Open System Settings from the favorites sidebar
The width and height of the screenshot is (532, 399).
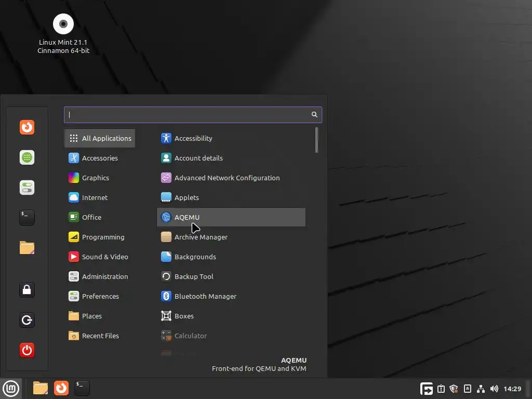coord(27,188)
